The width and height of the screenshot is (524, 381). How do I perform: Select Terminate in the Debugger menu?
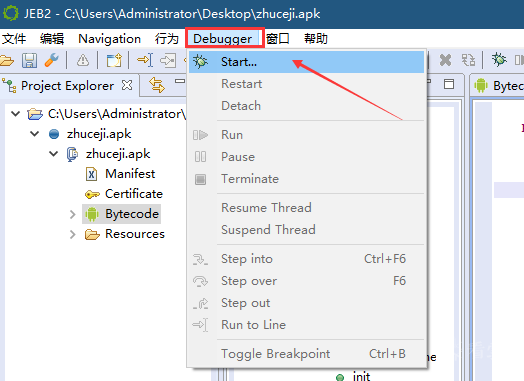click(x=306, y=179)
